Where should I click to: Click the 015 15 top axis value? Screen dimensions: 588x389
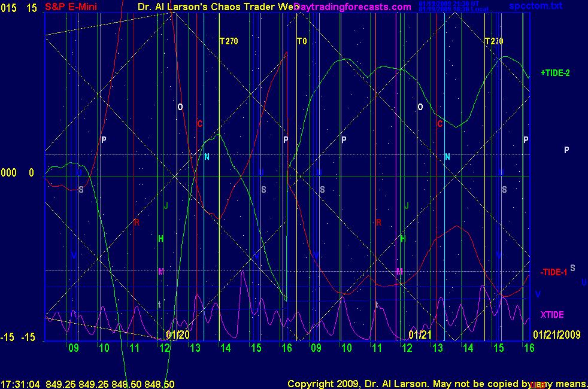click(x=19, y=8)
